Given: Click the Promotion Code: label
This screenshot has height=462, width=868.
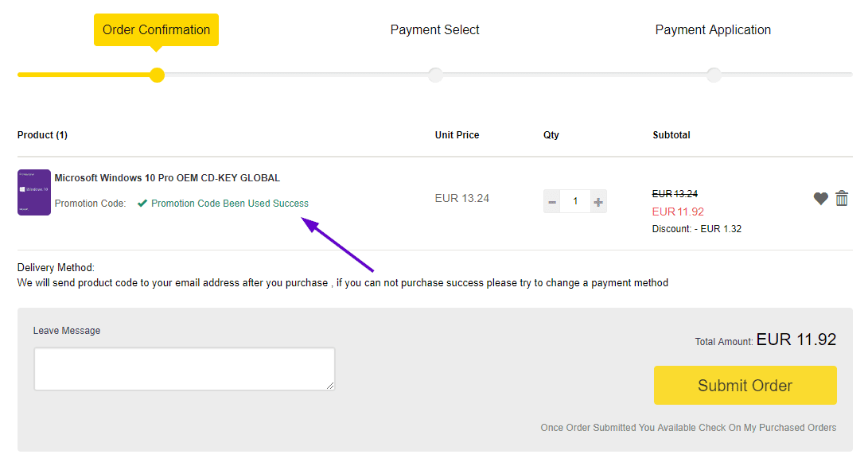Looking at the screenshot, I should tap(90, 203).
